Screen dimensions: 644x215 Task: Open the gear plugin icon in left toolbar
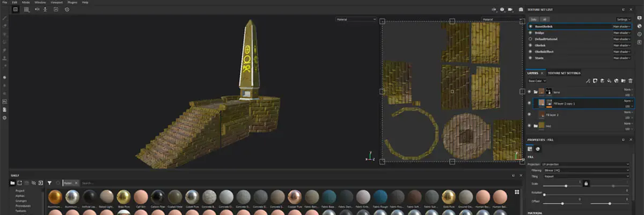pyautogui.click(x=5, y=117)
